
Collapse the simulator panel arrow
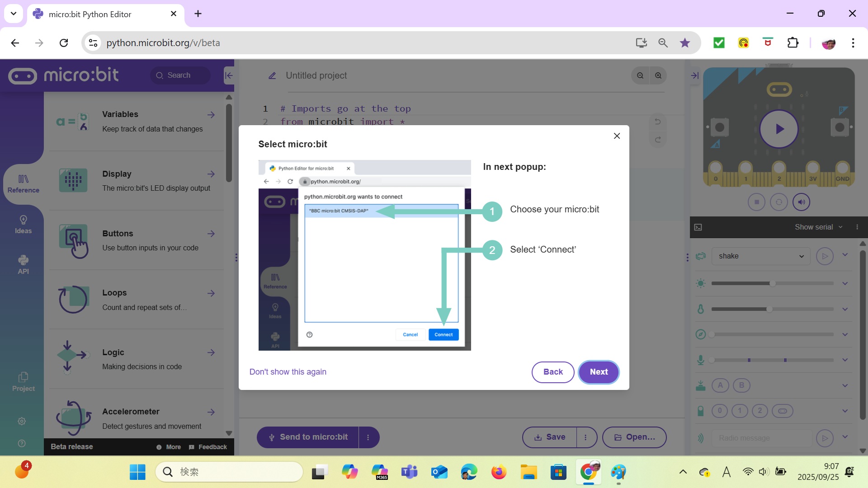695,75
